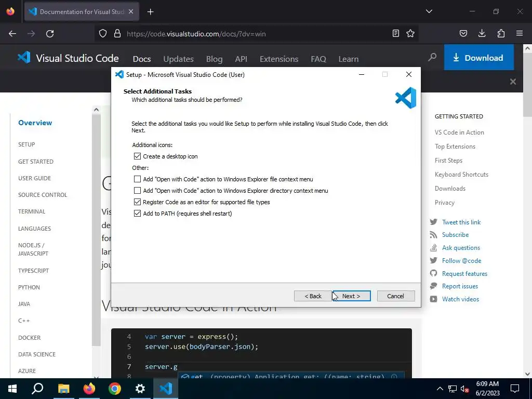Uncheck Register Code as an editor option
This screenshot has height=399, width=532.
click(x=137, y=202)
